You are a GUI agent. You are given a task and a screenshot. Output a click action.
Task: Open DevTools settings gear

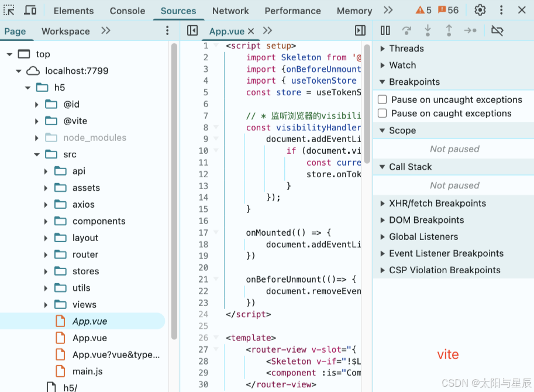point(480,10)
